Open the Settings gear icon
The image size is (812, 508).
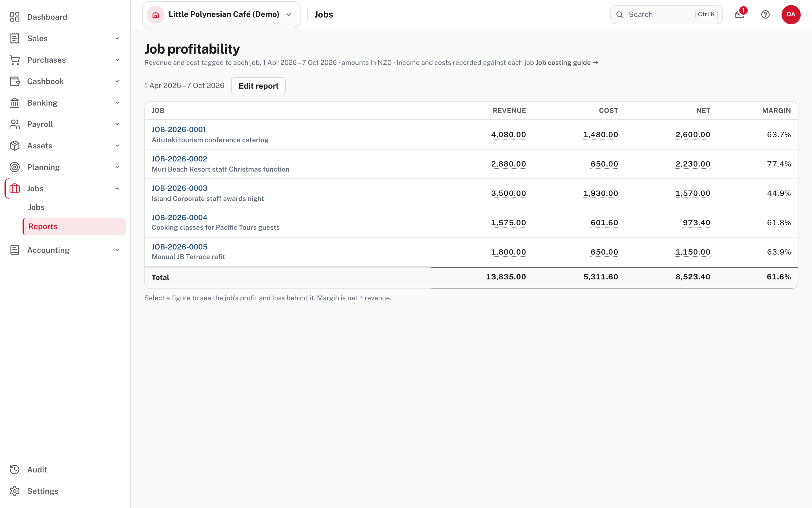[x=14, y=491]
